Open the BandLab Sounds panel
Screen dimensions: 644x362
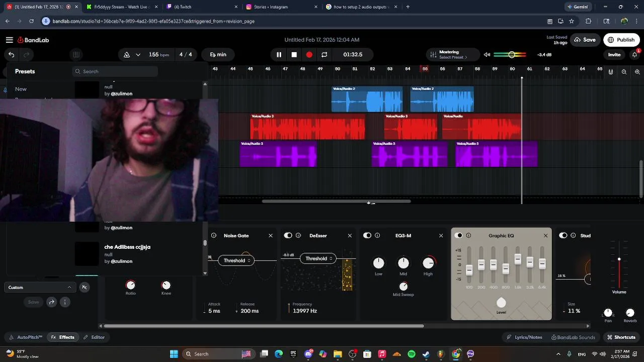[573, 337]
